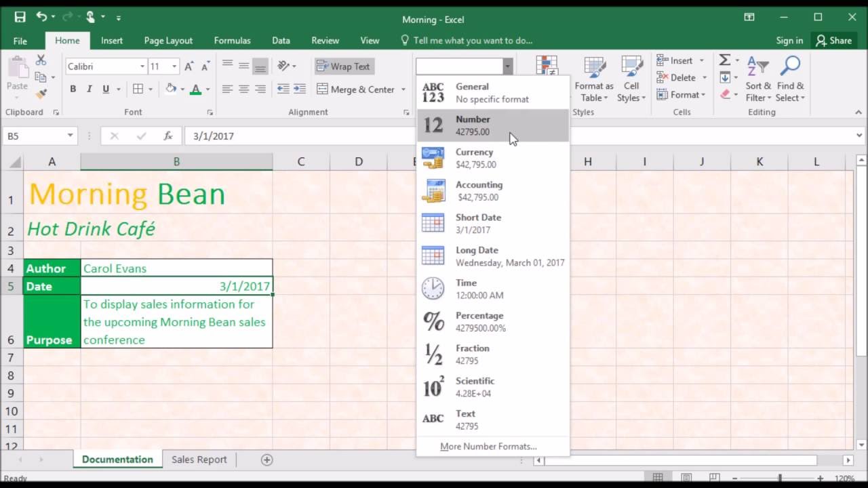Image resolution: width=868 pixels, height=488 pixels.
Task: Click the Orientation text angle icon
Action: coord(283,66)
